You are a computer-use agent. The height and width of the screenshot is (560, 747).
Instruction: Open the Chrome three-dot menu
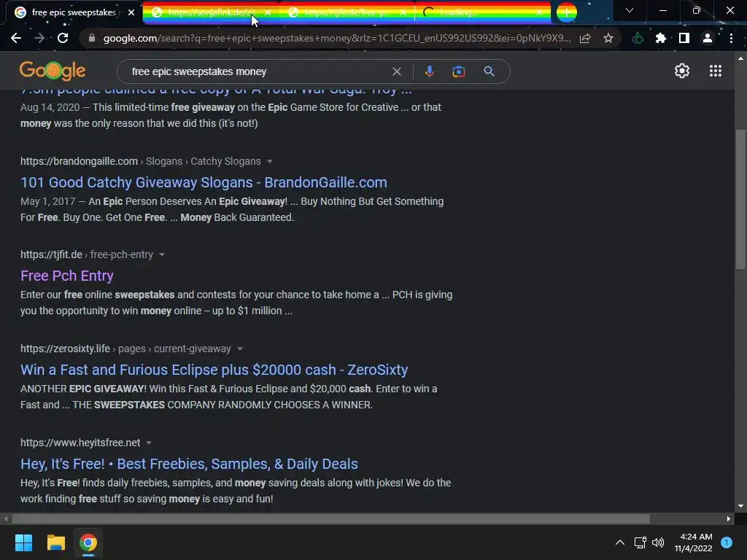pyautogui.click(x=731, y=38)
